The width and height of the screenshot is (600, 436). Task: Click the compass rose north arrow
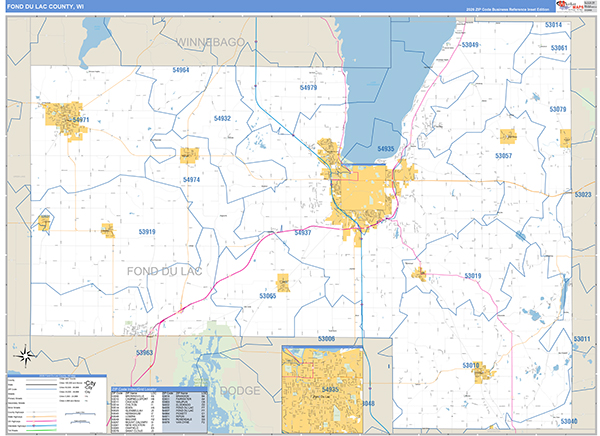[22, 353]
